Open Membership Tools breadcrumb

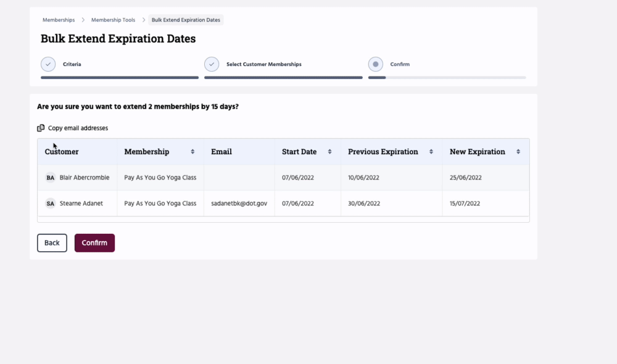pyautogui.click(x=113, y=20)
